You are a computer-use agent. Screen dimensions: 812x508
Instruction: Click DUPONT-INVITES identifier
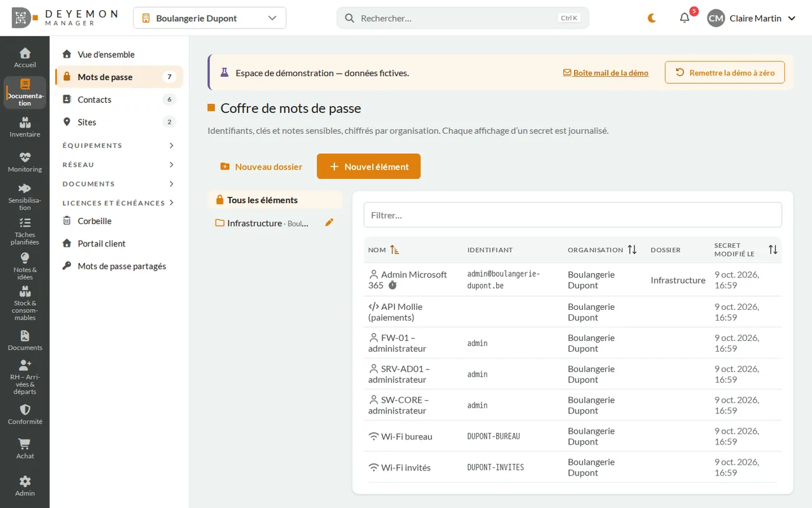click(x=495, y=467)
